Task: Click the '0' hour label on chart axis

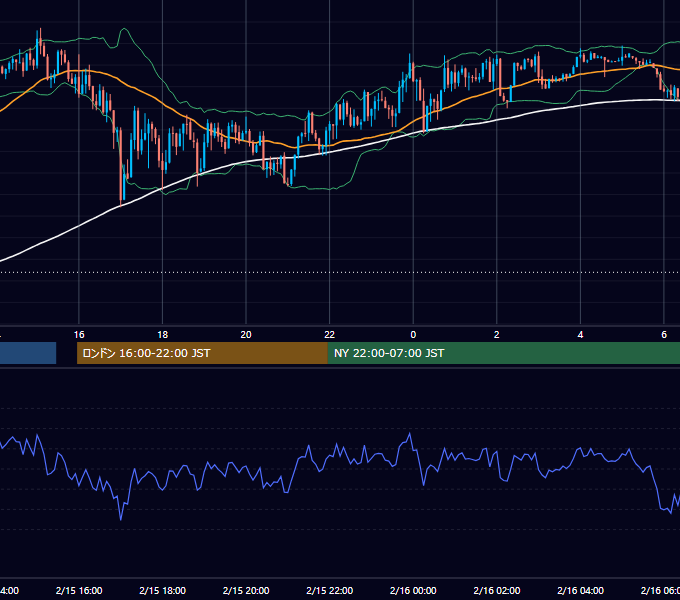Action: click(413, 335)
